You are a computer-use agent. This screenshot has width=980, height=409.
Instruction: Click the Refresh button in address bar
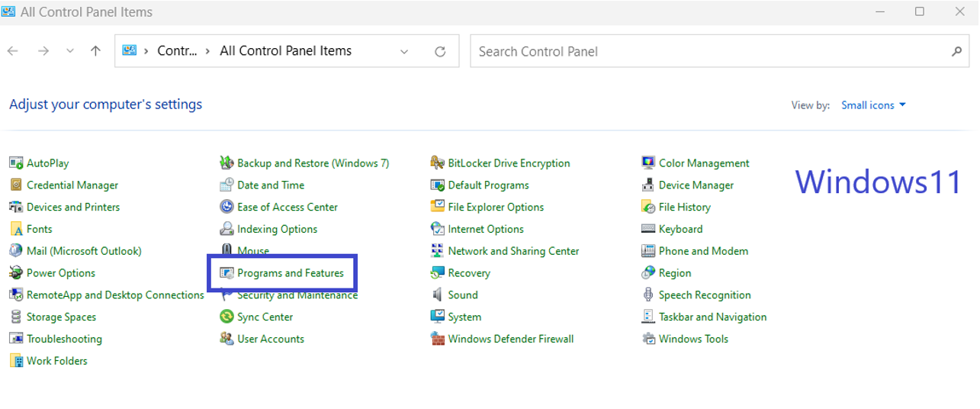(x=440, y=52)
